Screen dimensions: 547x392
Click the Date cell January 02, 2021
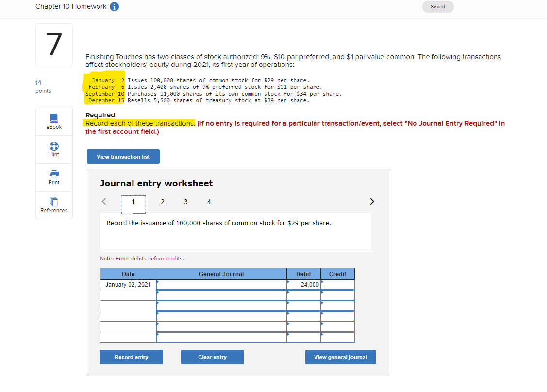pyautogui.click(x=128, y=285)
